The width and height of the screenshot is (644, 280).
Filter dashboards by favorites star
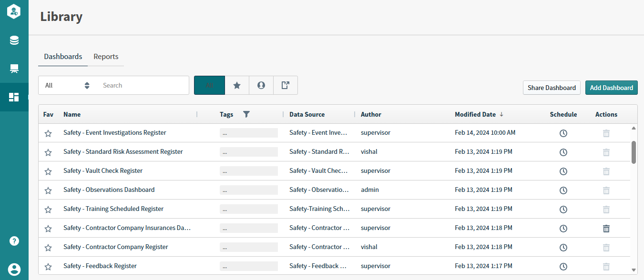coord(237,85)
